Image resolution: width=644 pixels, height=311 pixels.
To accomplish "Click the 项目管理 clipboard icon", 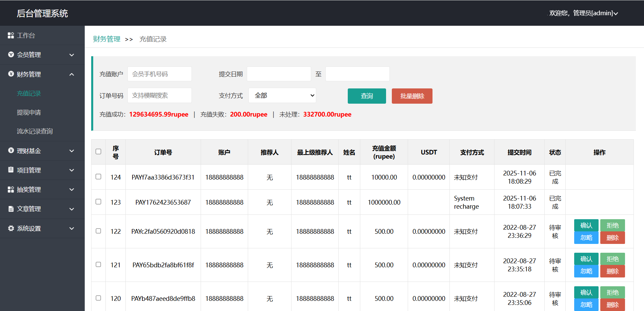I will click(11, 170).
